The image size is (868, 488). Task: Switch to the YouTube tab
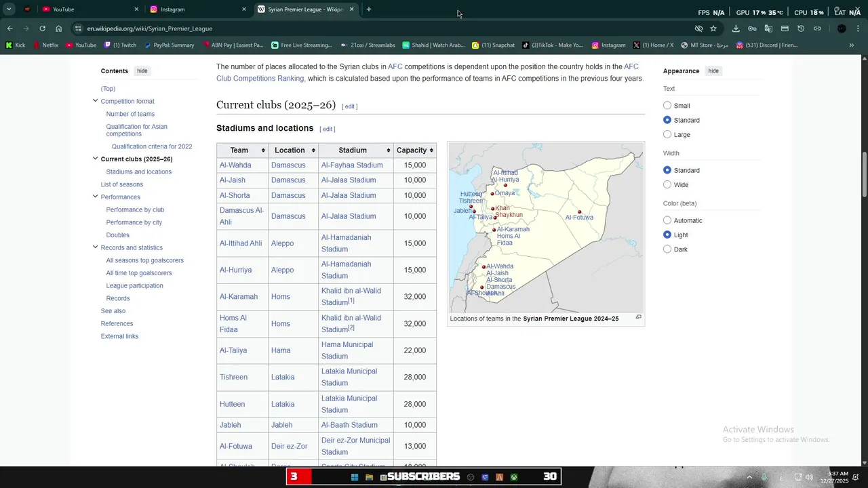pyautogui.click(x=90, y=9)
